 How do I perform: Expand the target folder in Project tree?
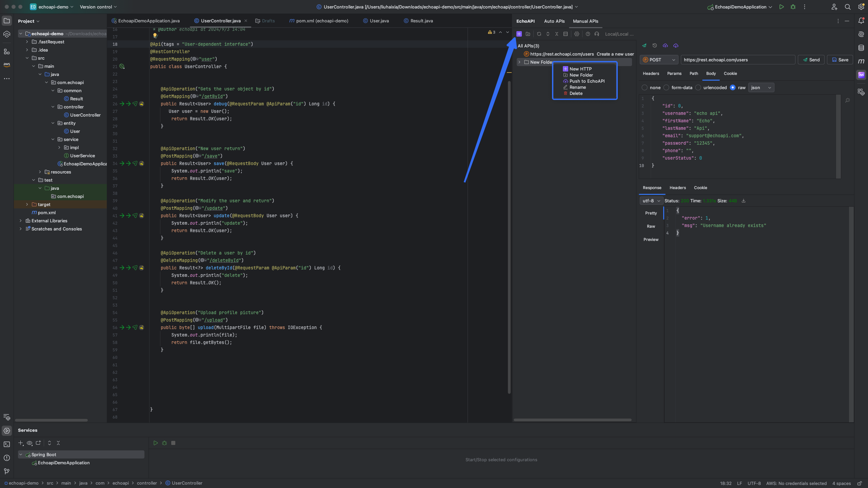coord(27,204)
